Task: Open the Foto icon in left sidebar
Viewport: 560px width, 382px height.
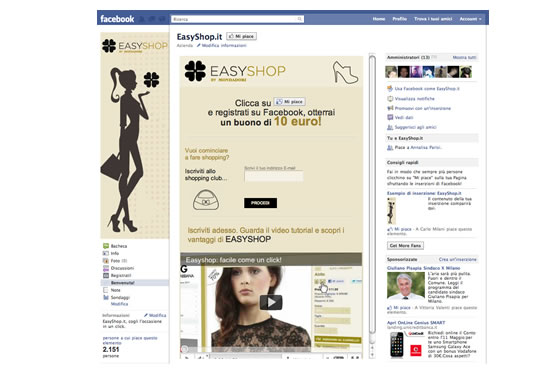Action: [x=106, y=261]
